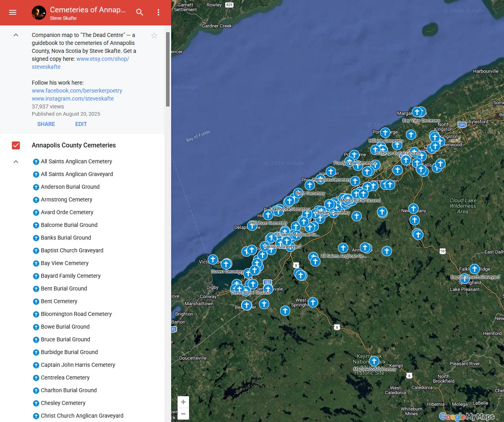The image size is (504, 422).
Task: Select the Bent Cemetery marker on the map
Action: 310,185
